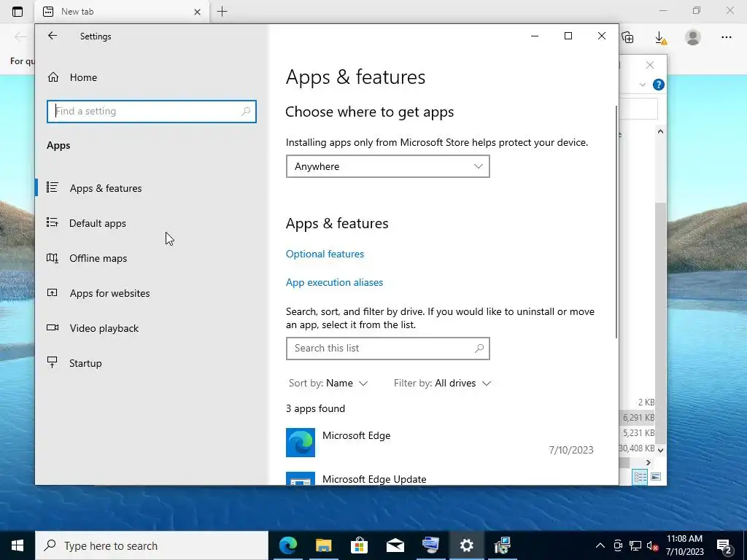Click the taskbar Type here to search box
Screen dimensions: 747x560
tap(152, 545)
